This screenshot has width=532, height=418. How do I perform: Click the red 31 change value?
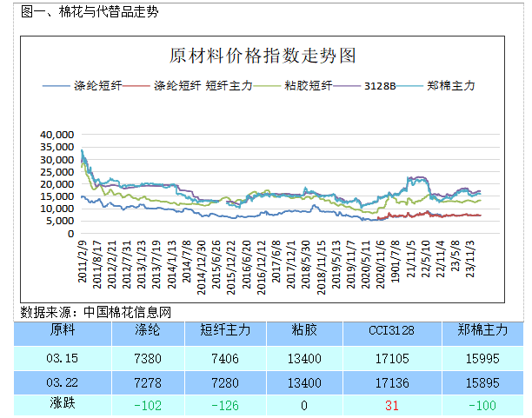tap(392, 406)
